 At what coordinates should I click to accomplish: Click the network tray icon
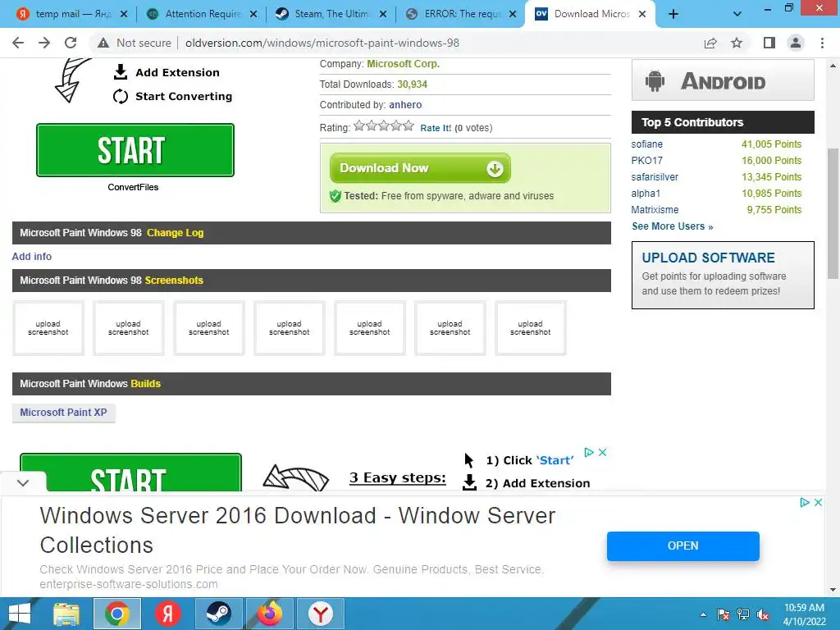(743, 614)
